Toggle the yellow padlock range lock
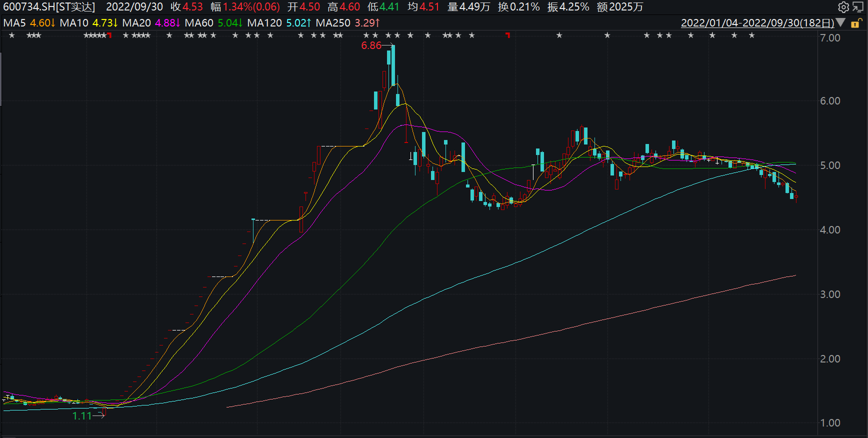 coord(856,23)
